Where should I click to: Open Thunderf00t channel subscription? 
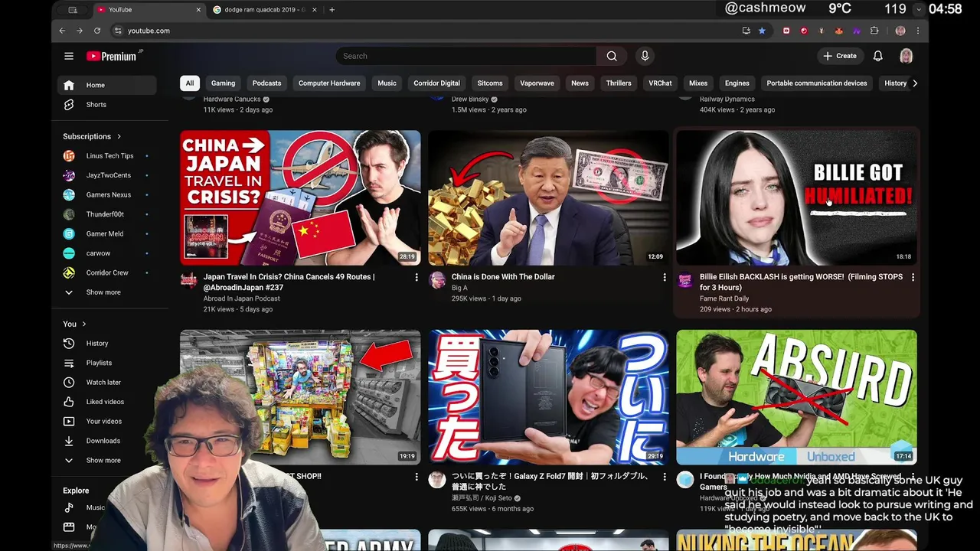106,214
